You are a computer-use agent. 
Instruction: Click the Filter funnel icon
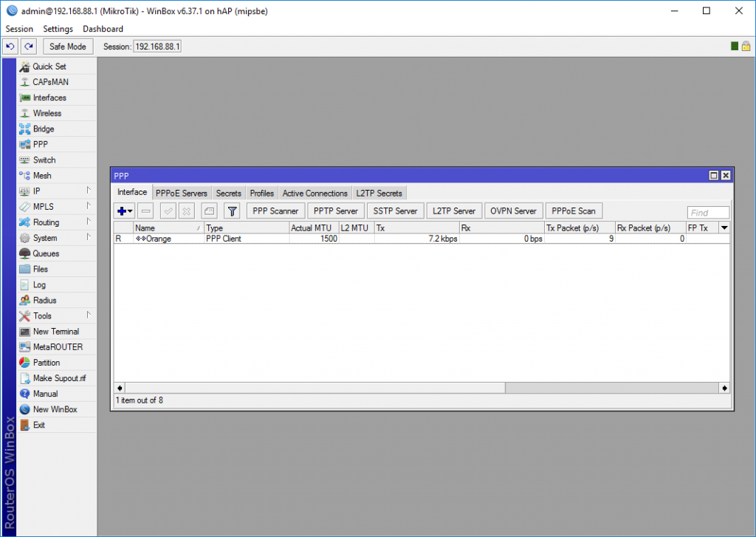[232, 211]
